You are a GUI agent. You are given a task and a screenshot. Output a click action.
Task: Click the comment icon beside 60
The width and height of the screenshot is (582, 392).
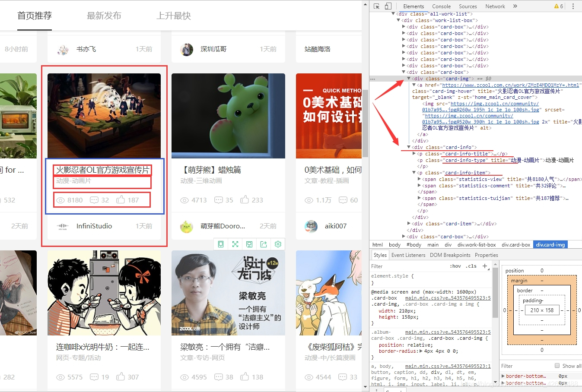(x=343, y=200)
